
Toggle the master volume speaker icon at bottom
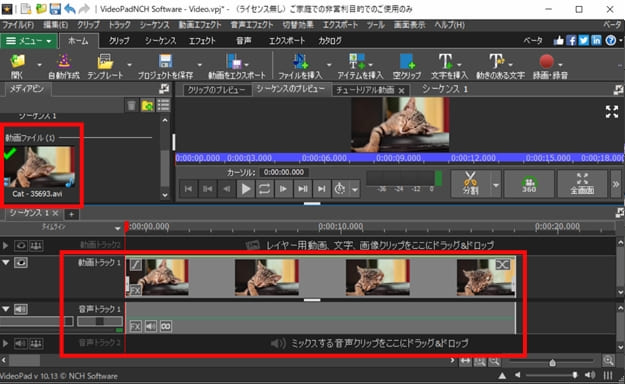tap(590, 375)
